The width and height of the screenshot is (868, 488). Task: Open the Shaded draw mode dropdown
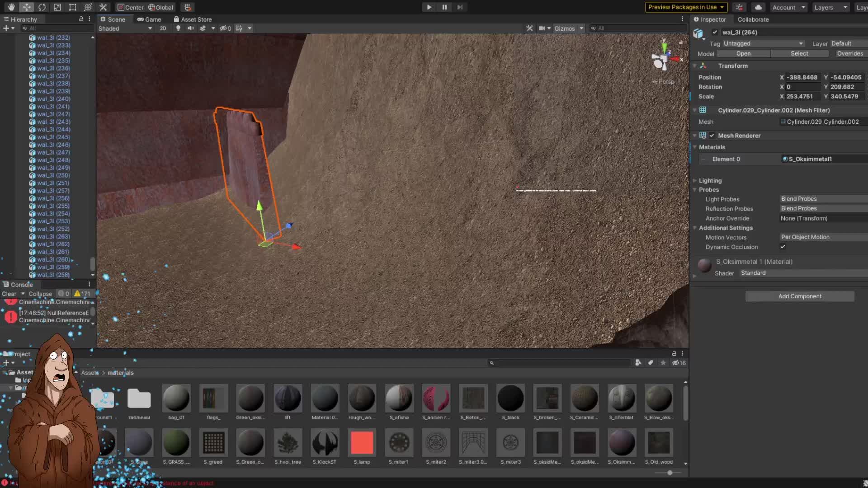(x=125, y=28)
